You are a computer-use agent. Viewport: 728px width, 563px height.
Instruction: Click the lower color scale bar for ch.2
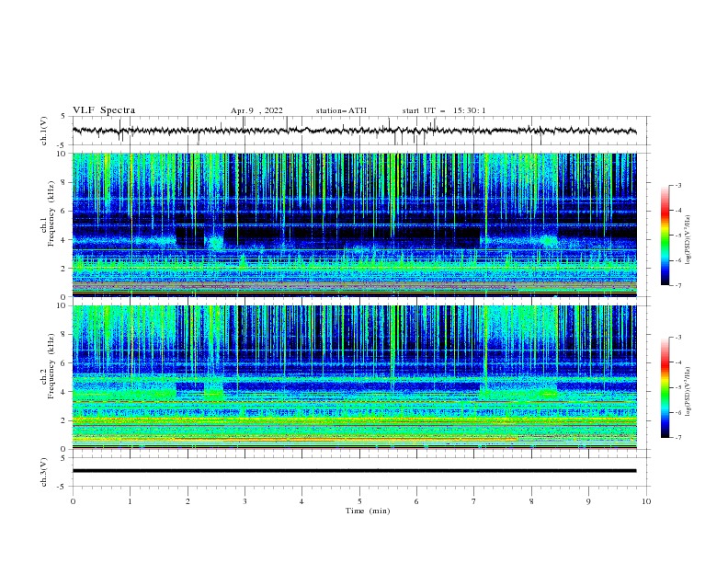click(665, 387)
